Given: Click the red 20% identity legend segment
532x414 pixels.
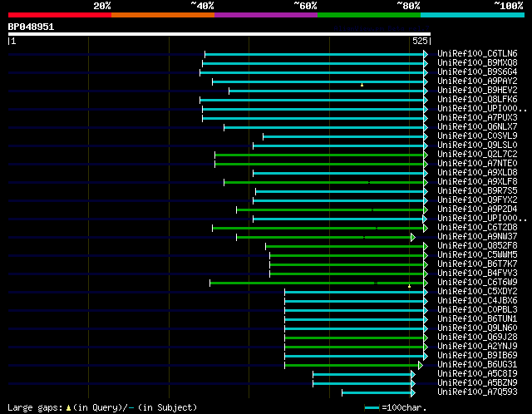Looking at the screenshot, I should pos(60,15).
